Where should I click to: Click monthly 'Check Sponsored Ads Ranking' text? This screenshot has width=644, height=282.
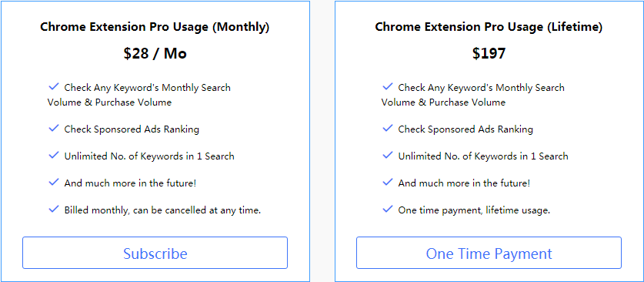tap(132, 129)
